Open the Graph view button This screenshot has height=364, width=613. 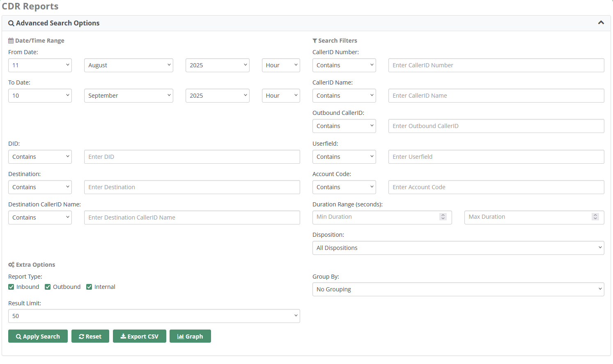(x=190, y=336)
